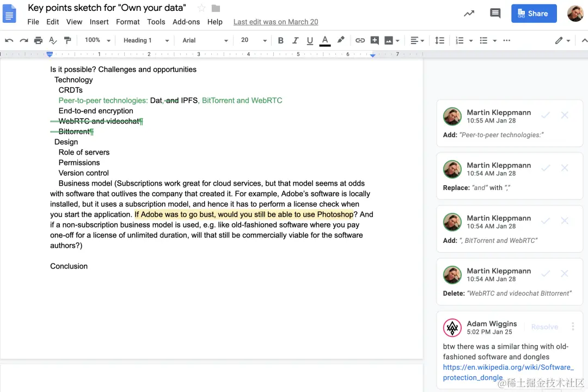Reject the Delete WebRTC and videochat suggestion
Screen dimensions: 588x392
[565, 274]
